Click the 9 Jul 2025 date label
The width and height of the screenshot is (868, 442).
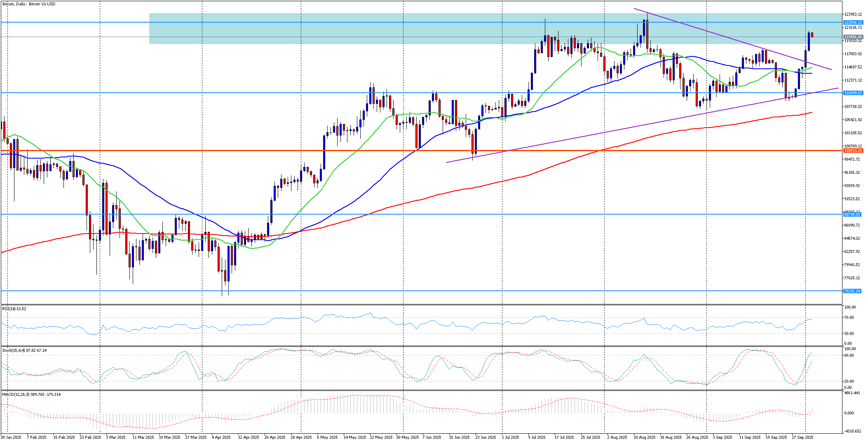[x=537, y=437]
